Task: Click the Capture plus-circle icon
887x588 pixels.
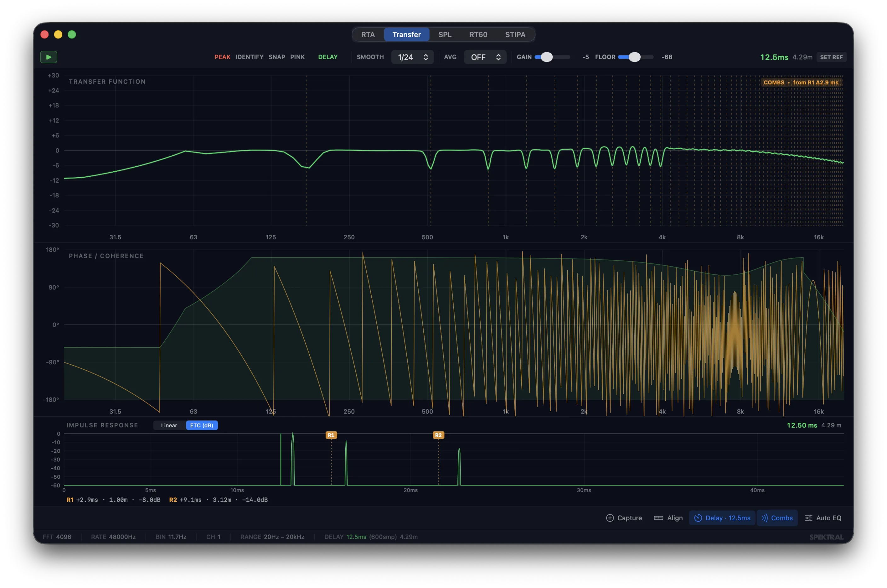Action: [610, 518]
